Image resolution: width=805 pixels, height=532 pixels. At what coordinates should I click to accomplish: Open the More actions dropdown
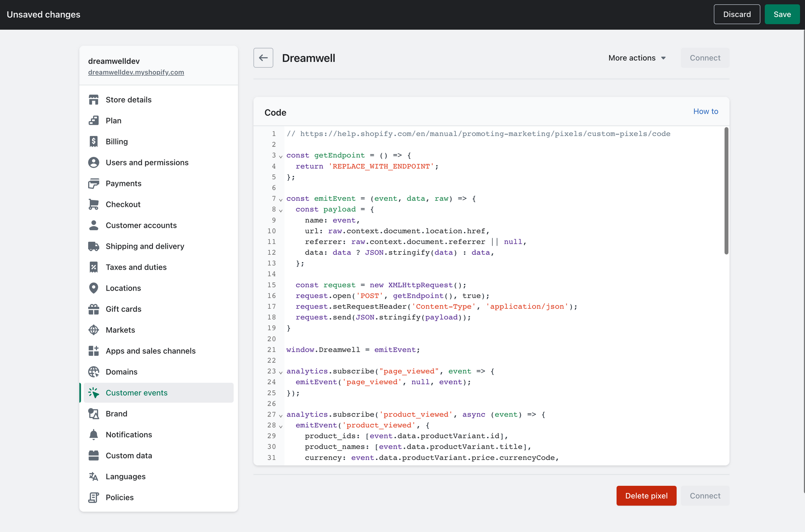(x=637, y=58)
